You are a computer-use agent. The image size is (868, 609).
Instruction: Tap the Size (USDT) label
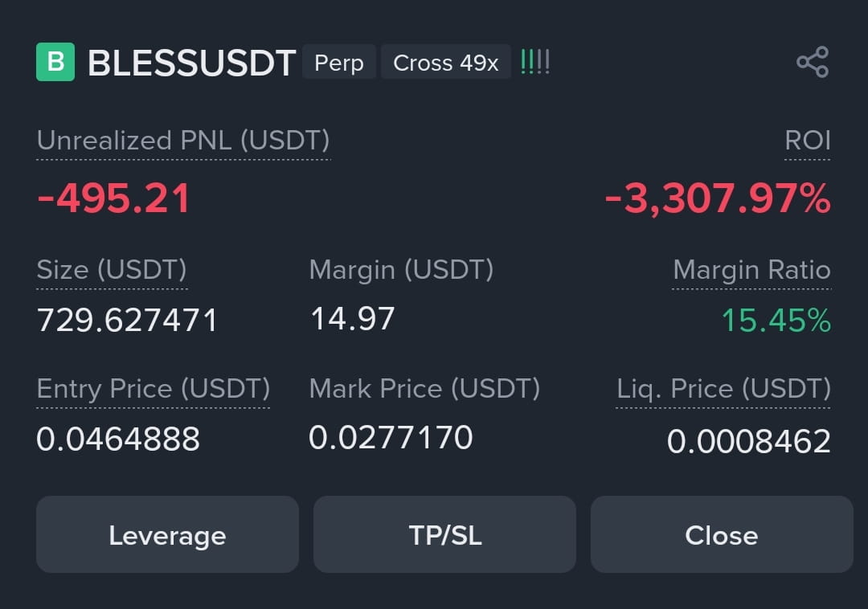112,270
